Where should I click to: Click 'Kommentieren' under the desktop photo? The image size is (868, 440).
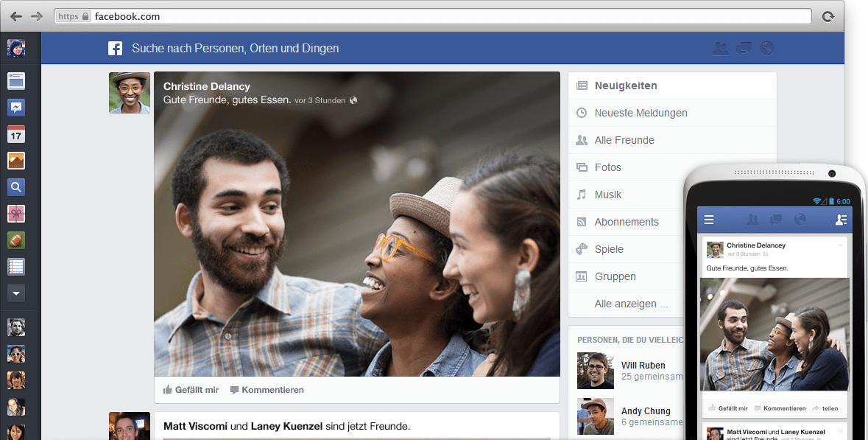(x=267, y=390)
